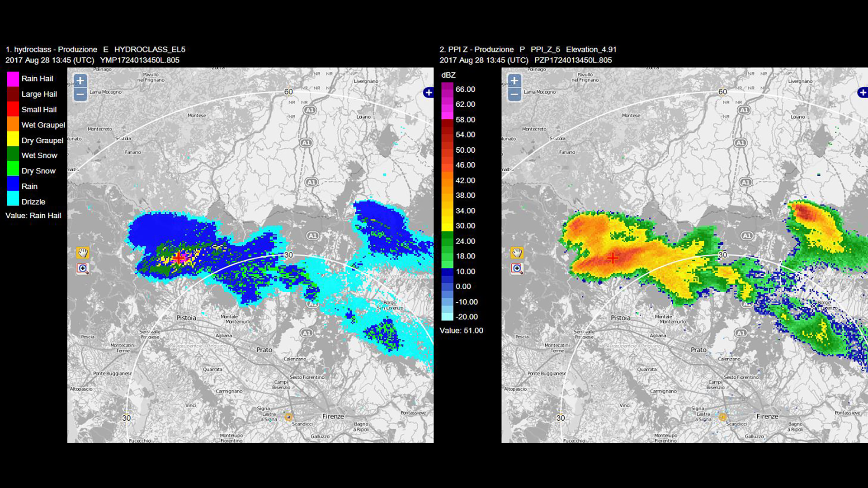Click the orange radar site marker near Scandicci, hydroclass map
This screenshot has height=488, width=868.
[x=288, y=417]
